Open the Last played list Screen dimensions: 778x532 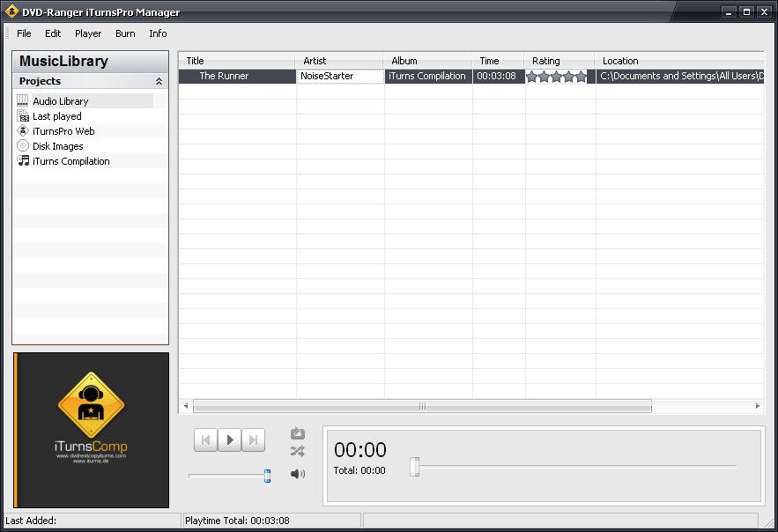point(56,116)
